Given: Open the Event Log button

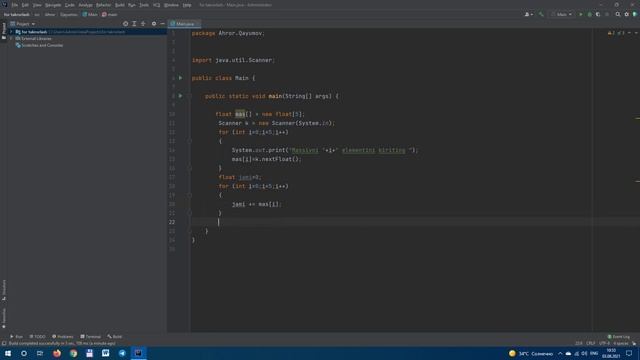Looking at the screenshot, I should 619,337.
